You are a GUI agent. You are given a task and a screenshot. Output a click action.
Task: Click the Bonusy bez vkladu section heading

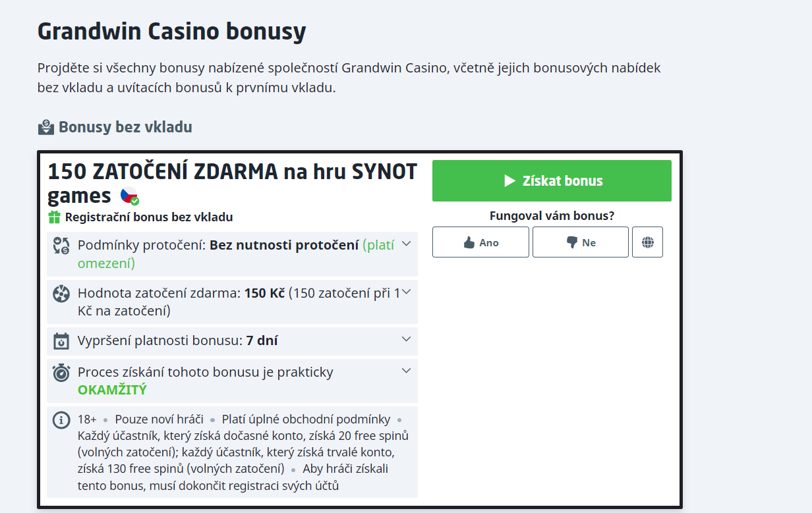tap(125, 127)
